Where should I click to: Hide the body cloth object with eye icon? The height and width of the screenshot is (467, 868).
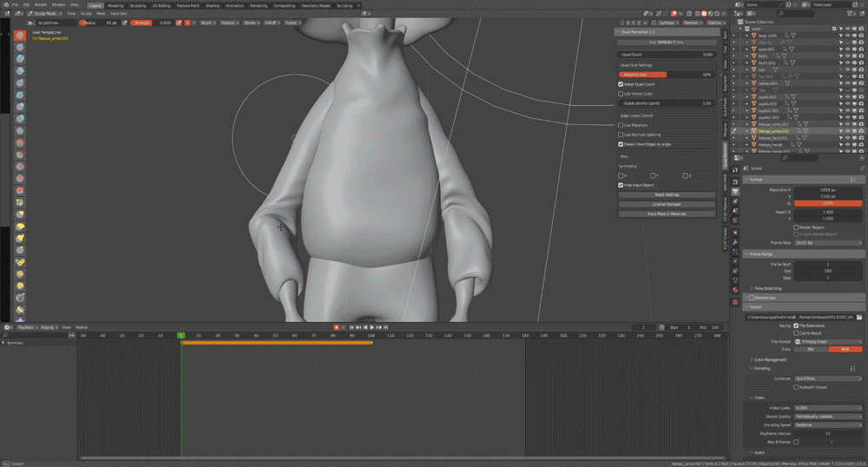click(x=847, y=36)
